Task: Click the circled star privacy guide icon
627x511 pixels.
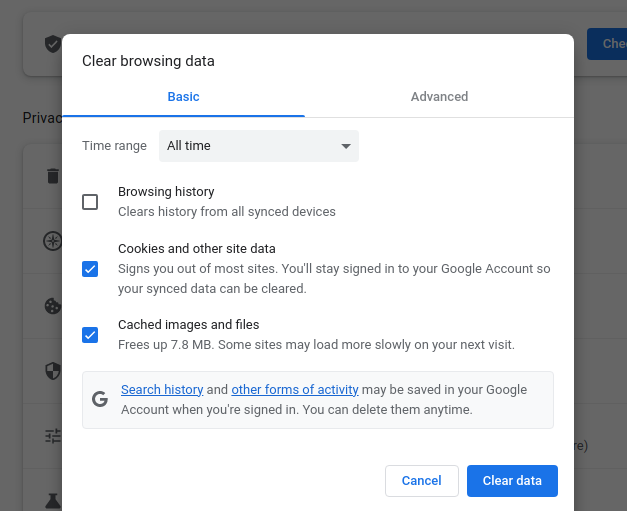Action: pyautogui.click(x=53, y=241)
